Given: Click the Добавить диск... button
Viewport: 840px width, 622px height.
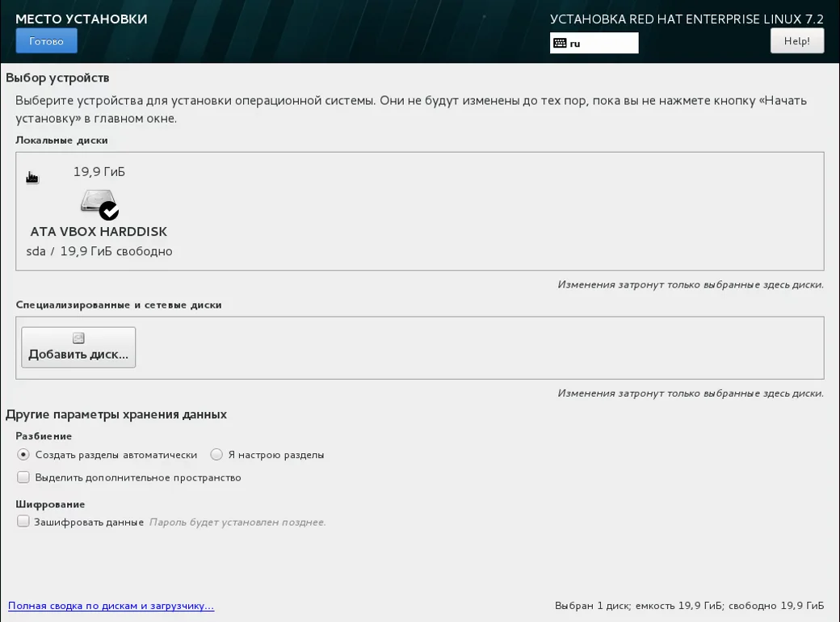Looking at the screenshot, I should point(78,347).
